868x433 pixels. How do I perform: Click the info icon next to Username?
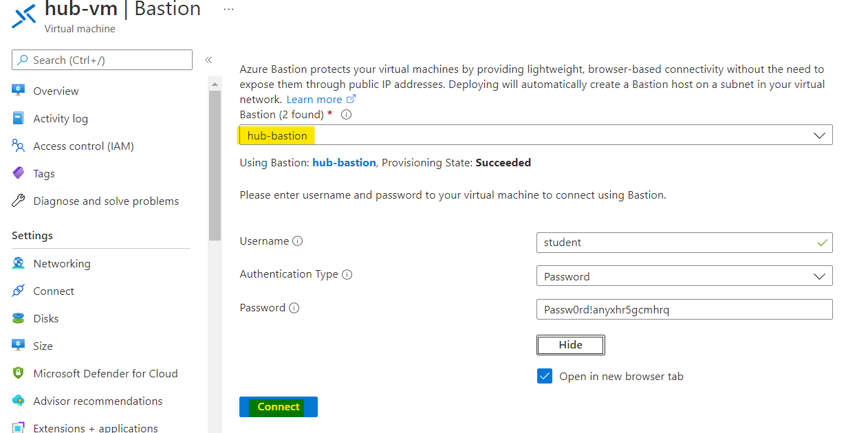tap(298, 241)
